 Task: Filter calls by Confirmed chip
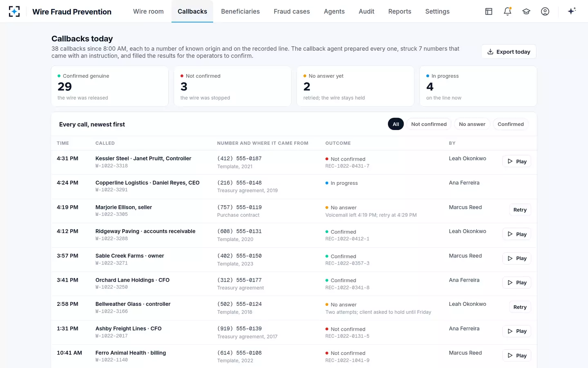tap(510, 124)
